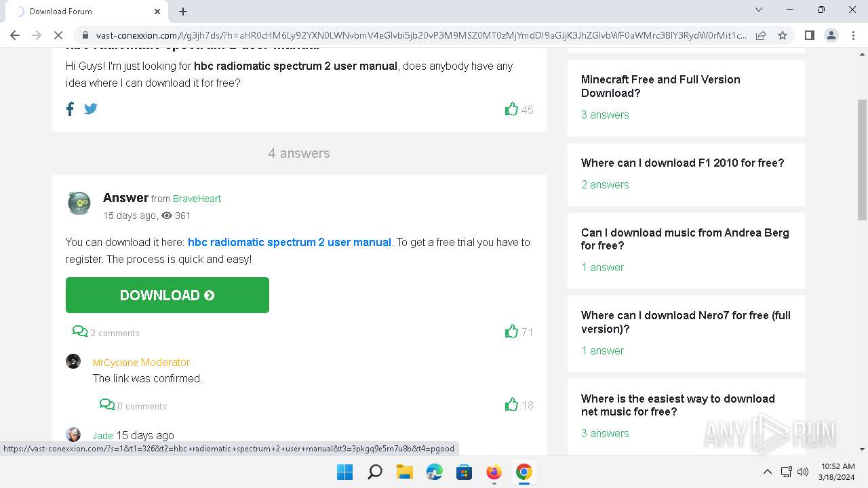Click Jade's avatar image

73,434
